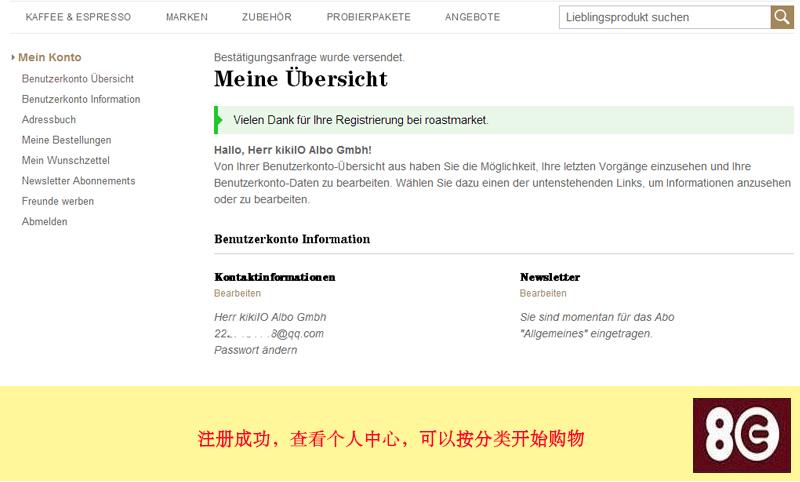Select the Zubehör menu item
The width and height of the screenshot is (800, 482).
tap(267, 18)
